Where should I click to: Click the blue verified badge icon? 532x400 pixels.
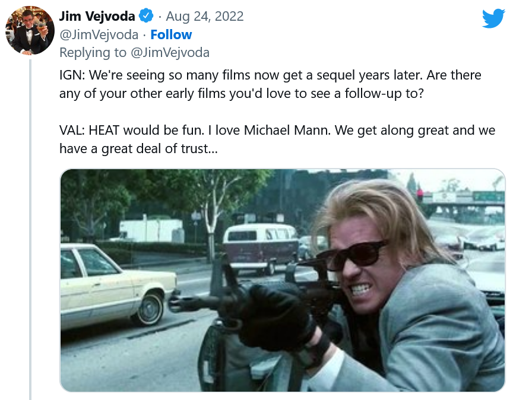146,16
